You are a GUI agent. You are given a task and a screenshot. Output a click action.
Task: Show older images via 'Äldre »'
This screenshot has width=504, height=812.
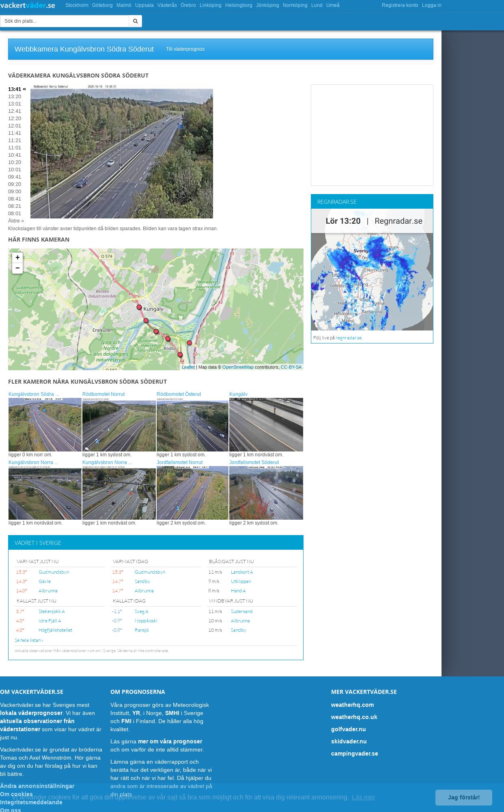click(16, 221)
